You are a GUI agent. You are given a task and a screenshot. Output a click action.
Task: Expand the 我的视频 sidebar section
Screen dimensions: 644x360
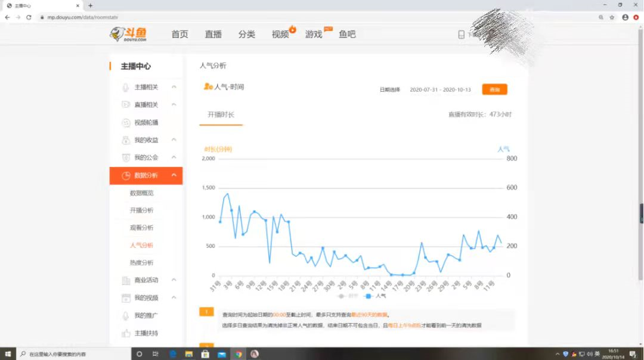click(x=174, y=297)
